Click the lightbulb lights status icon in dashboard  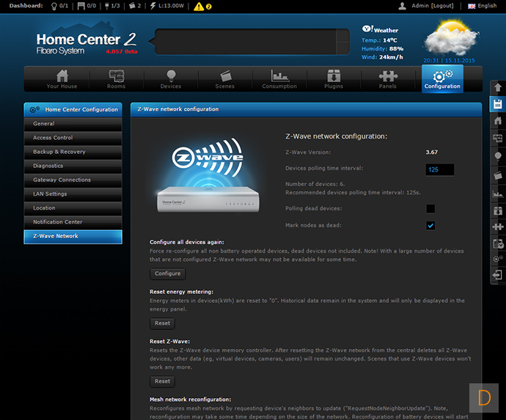click(54, 6)
